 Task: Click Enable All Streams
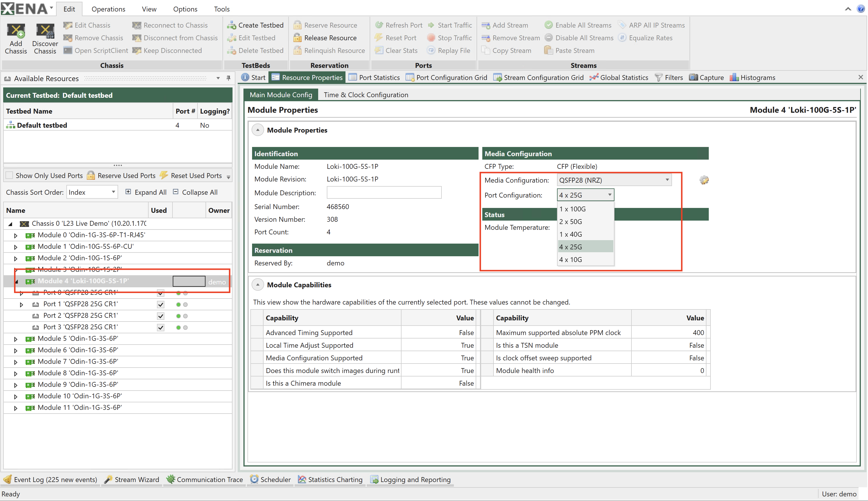point(578,25)
